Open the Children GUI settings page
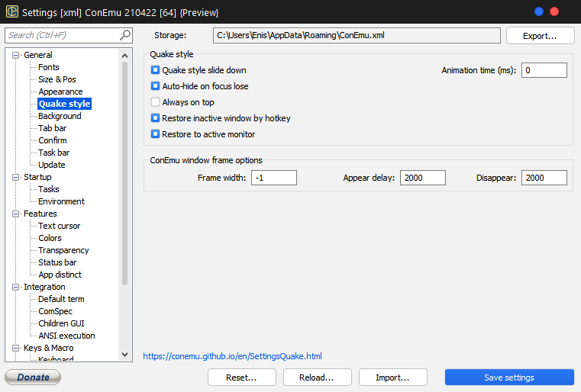Viewport: 581px width, 392px height. click(x=61, y=323)
